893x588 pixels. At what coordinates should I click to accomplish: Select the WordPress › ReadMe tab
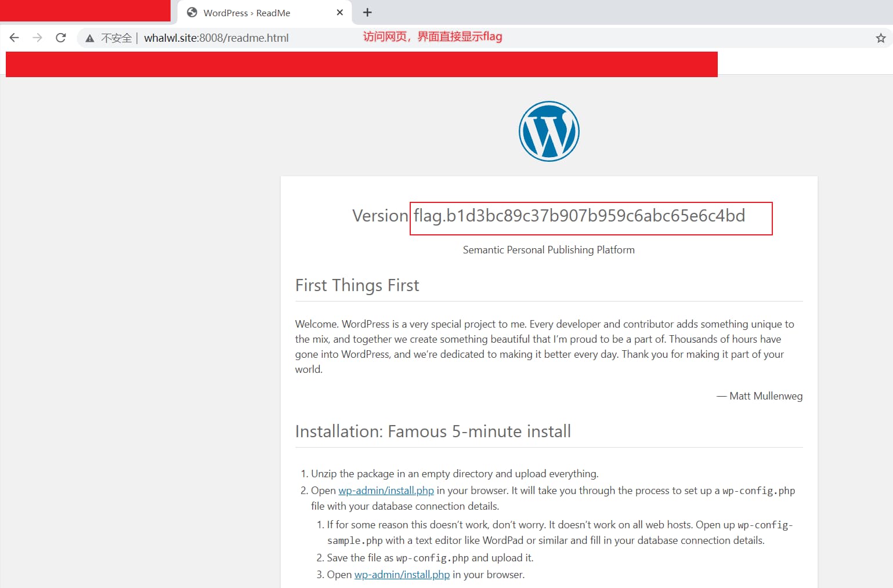(265, 13)
